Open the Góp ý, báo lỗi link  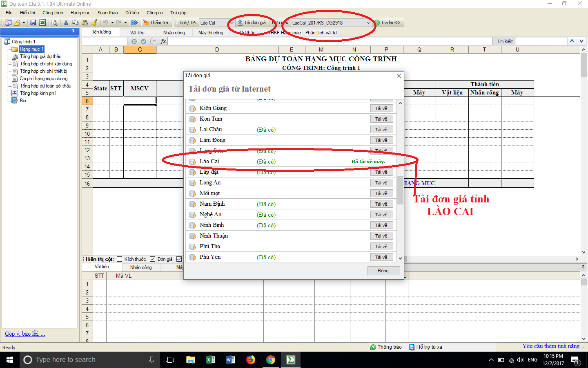(25, 334)
